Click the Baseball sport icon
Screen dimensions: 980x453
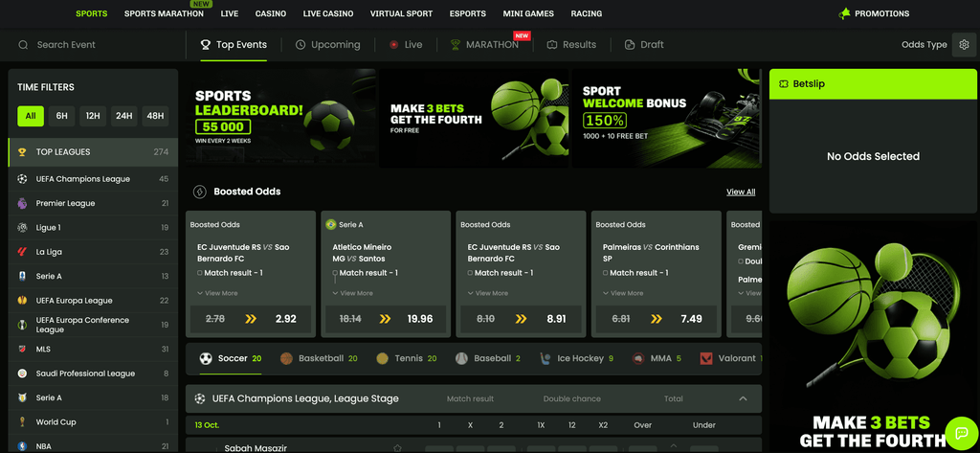[x=462, y=358]
